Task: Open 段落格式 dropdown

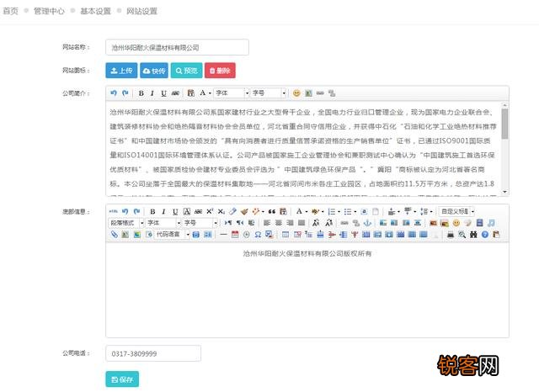Action: coord(126,223)
